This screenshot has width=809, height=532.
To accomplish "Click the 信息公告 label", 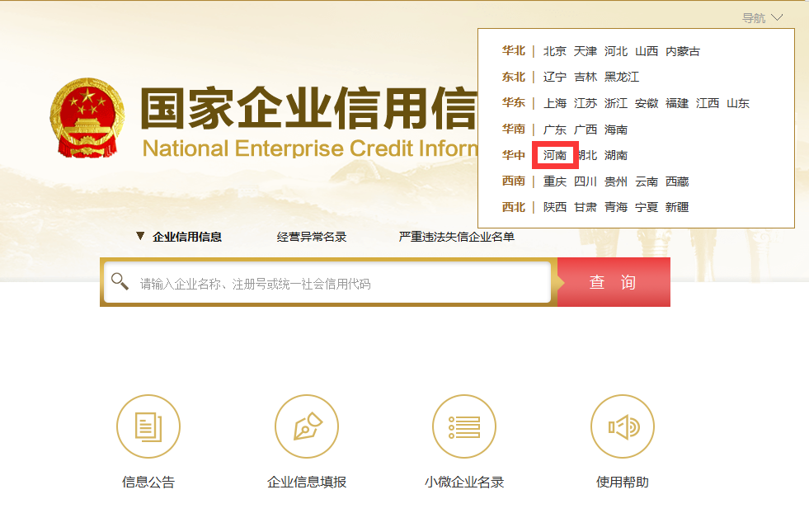I will [x=148, y=482].
